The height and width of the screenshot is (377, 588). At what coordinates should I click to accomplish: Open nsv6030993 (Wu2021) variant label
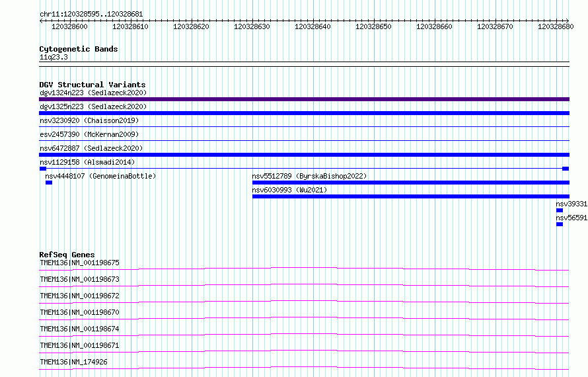pos(289,190)
